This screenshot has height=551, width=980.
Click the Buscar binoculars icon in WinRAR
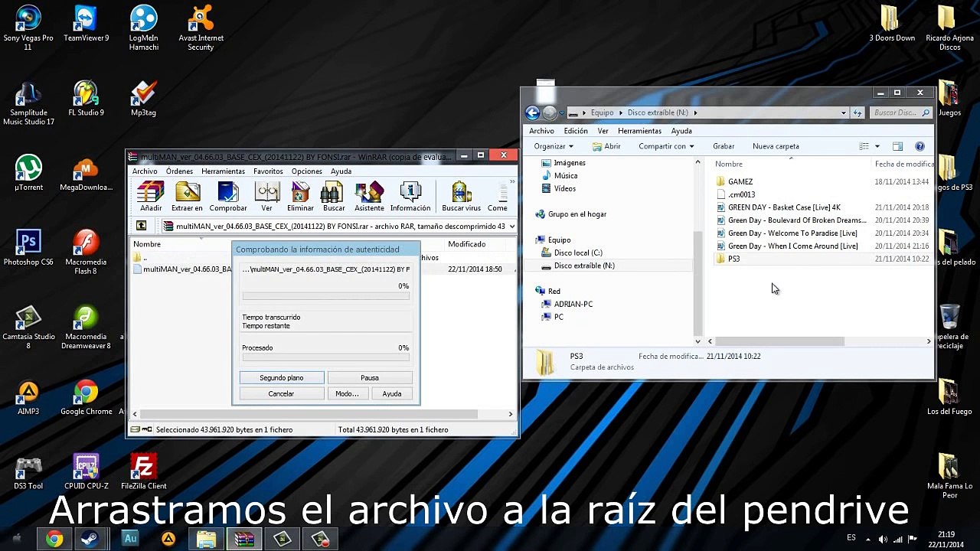click(334, 197)
